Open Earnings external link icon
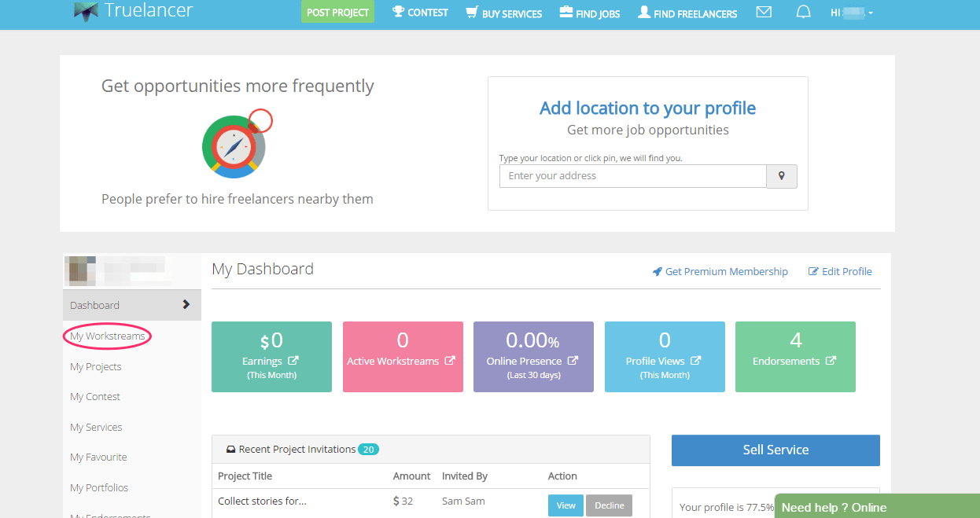Viewport: 980px width, 518px height. pyautogui.click(x=293, y=361)
